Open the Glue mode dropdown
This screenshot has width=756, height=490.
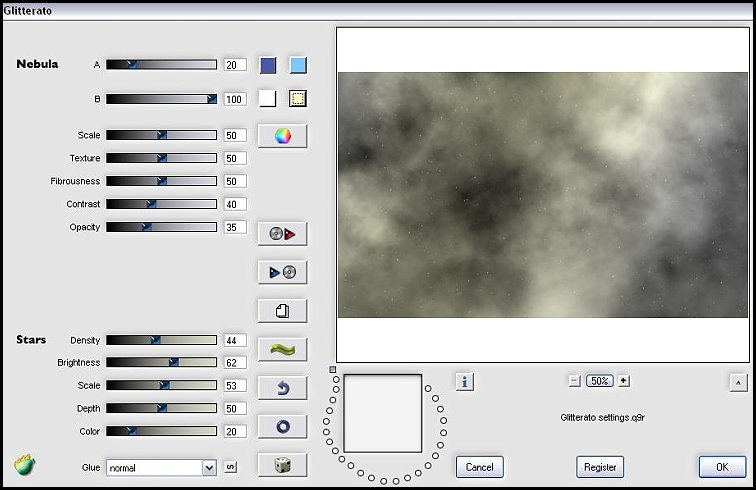[x=209, y=467]
